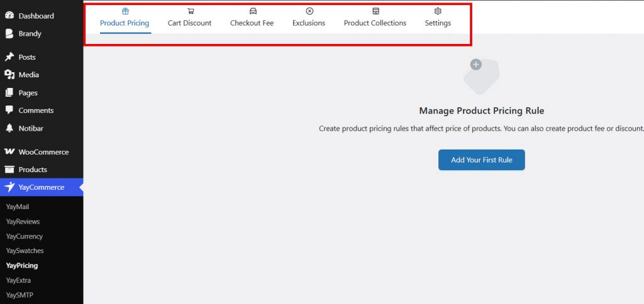The height and width of the screenshot is (304, 644).
Task: Switch to the Product Pricing tab
Action: coord(125,23)
